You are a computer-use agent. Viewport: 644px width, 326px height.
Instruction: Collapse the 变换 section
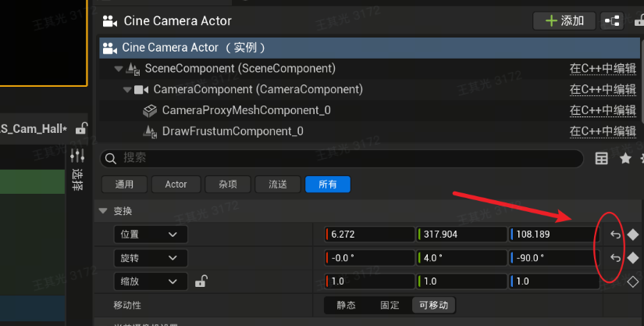coord(103,211)
